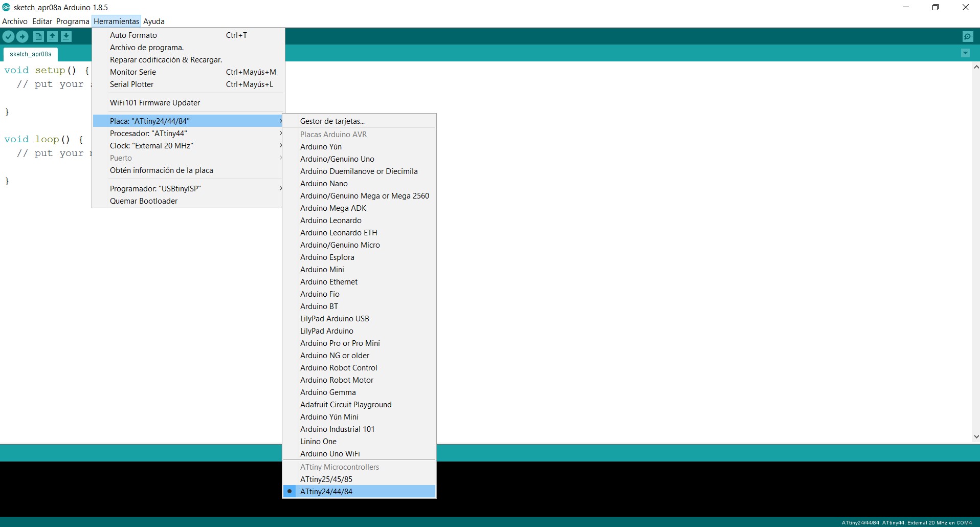980x527 pixels.
Task: Click the editor scrollbar up arrow
Action: pyautogui.click(x=976, y=67)
